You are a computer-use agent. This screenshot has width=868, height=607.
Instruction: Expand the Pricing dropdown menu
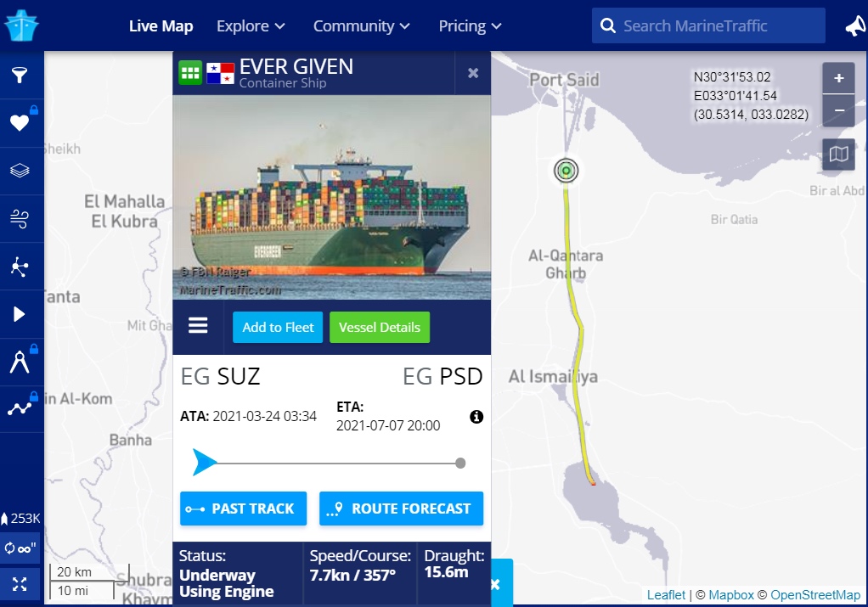click(470, 26)
